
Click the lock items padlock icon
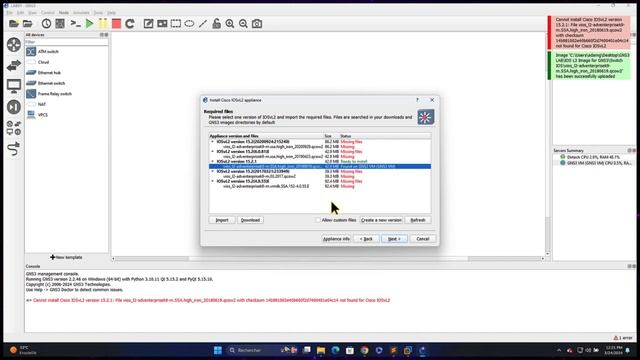pyautogui.click(x=216, y=24)
